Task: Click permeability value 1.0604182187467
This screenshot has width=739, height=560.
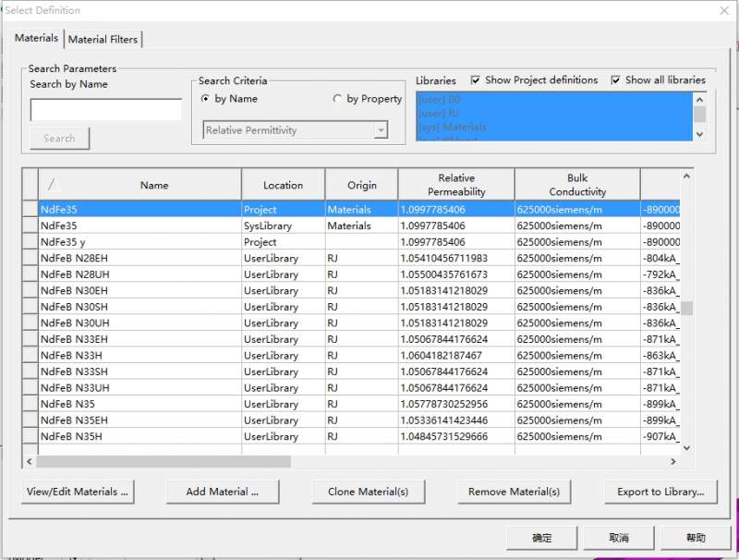Action: click(x=442, y=356)
